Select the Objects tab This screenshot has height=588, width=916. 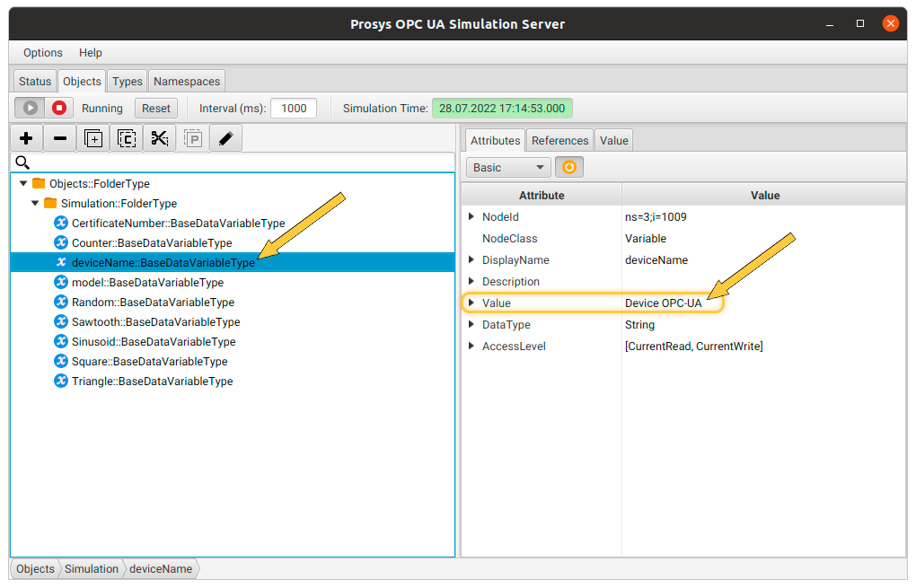pyautogui.click(x=82, y=81)
